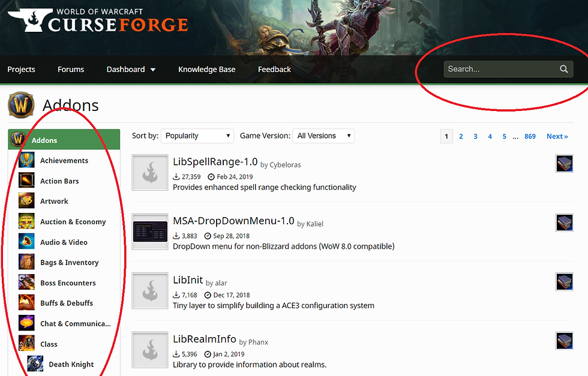This screenshot has height=376, width=588.
Task: Click the Audio & Video horn icon
Action: click(26, 242)
